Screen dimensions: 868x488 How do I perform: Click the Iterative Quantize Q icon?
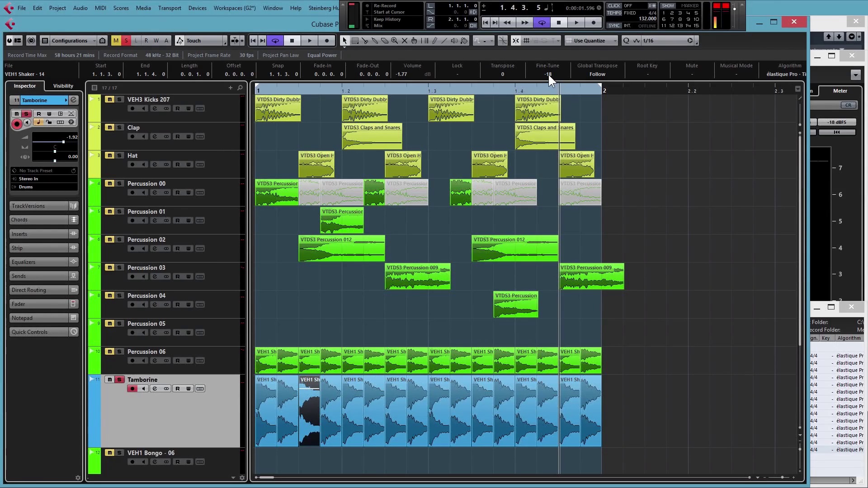pos(626,41)
